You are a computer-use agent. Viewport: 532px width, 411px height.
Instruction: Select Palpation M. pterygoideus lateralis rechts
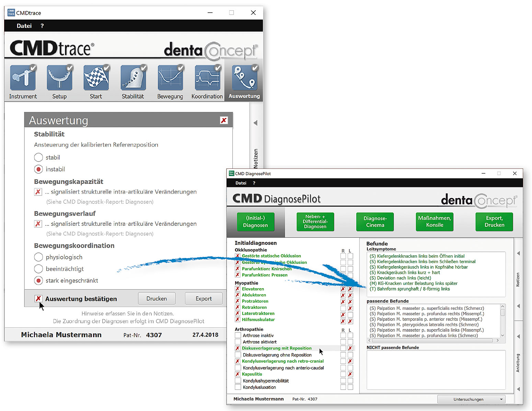[424, 325]
